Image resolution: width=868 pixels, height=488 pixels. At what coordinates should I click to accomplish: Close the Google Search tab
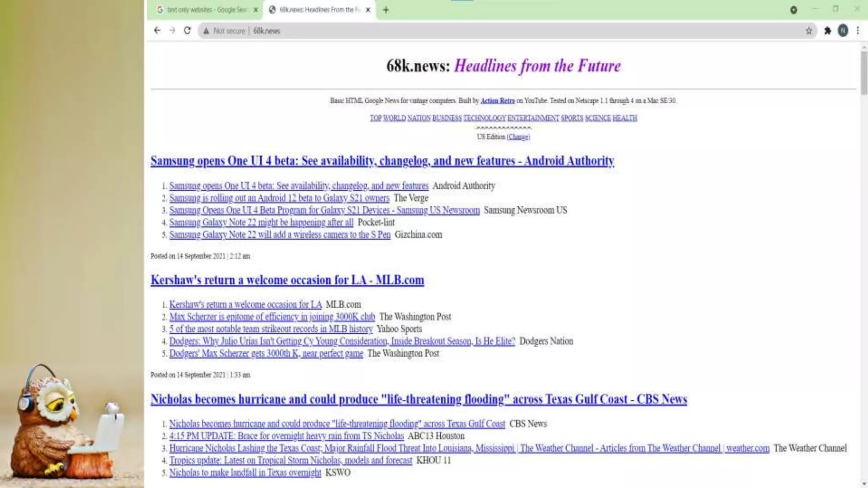tap(256, 10)
